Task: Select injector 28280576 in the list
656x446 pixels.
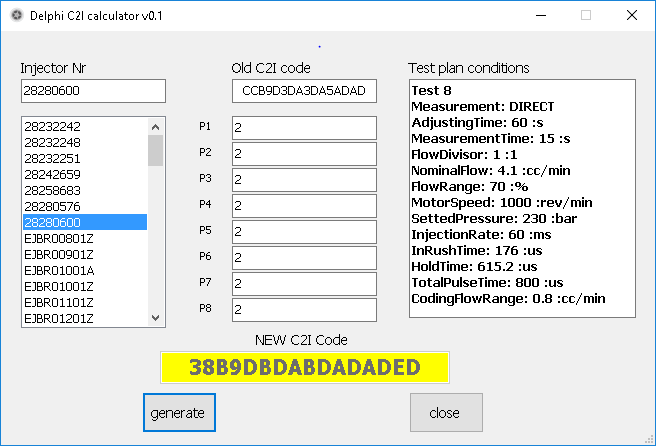Action: click(85, 206)
